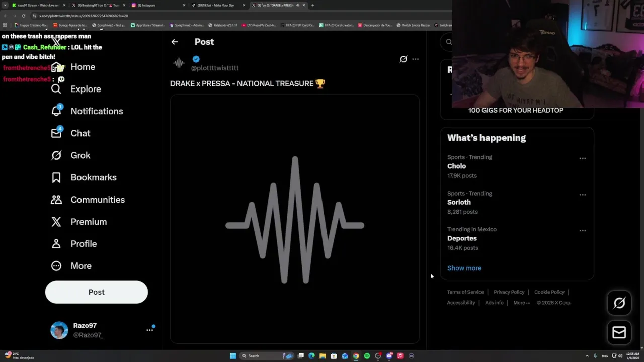Screen dimensions: 644x362
Task: Switch to Breaking911 on X tab
Action: [x=98, y=5]
